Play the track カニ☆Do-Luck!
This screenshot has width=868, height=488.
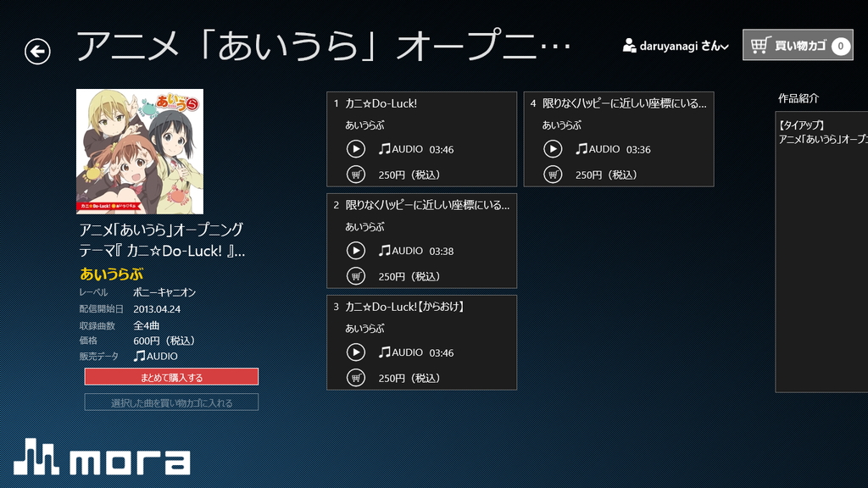[355, 148]
